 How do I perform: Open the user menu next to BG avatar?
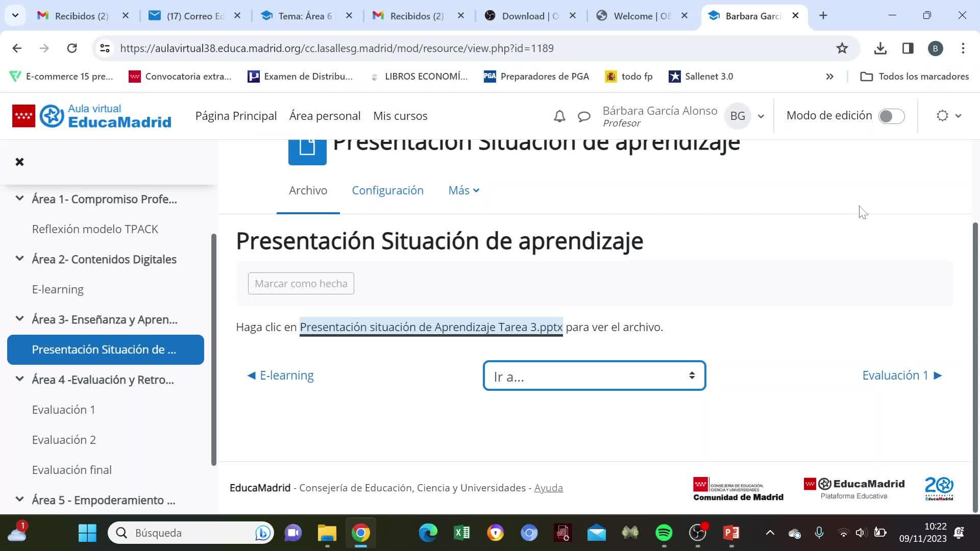click(761, 116)
